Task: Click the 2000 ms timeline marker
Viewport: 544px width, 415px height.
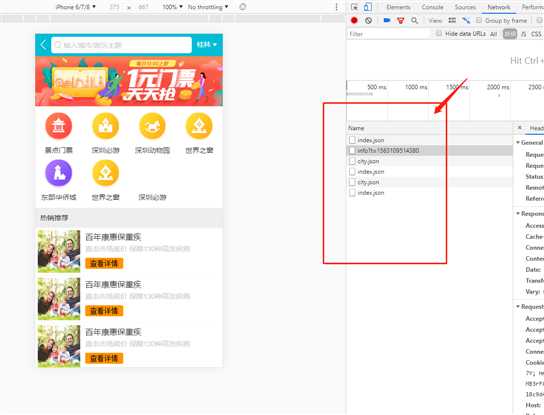Action: click(x=498, y=87)
